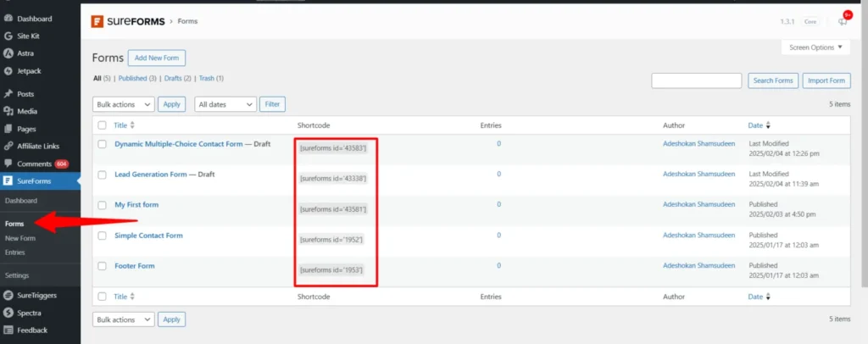Check the Lead Generation Form row checkbox
This screenshot has width=868, height=344.
click(102, 175)
